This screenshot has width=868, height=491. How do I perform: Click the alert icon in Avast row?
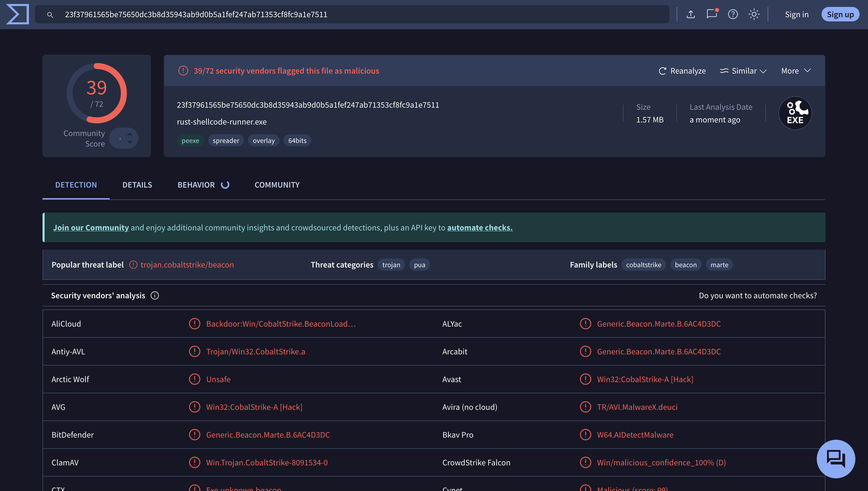585,379
